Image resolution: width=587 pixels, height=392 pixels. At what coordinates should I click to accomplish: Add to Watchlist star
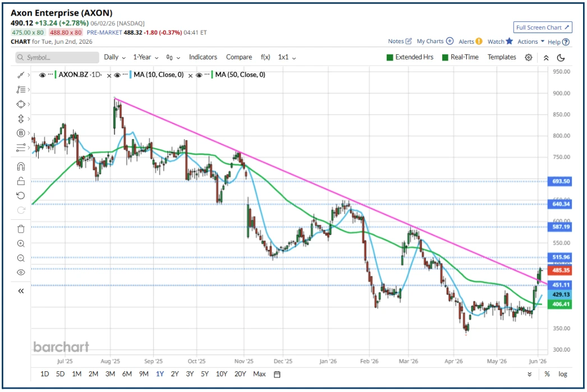(509, 41)
